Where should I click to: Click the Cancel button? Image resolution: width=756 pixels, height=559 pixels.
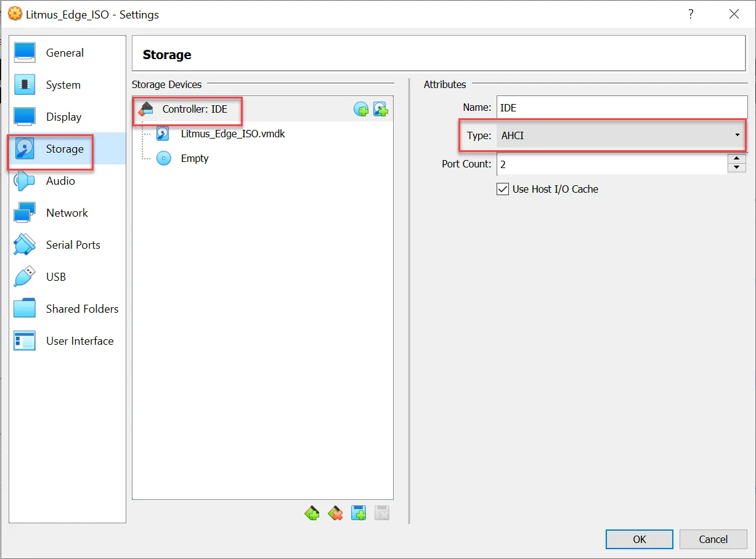coord(713,539)
